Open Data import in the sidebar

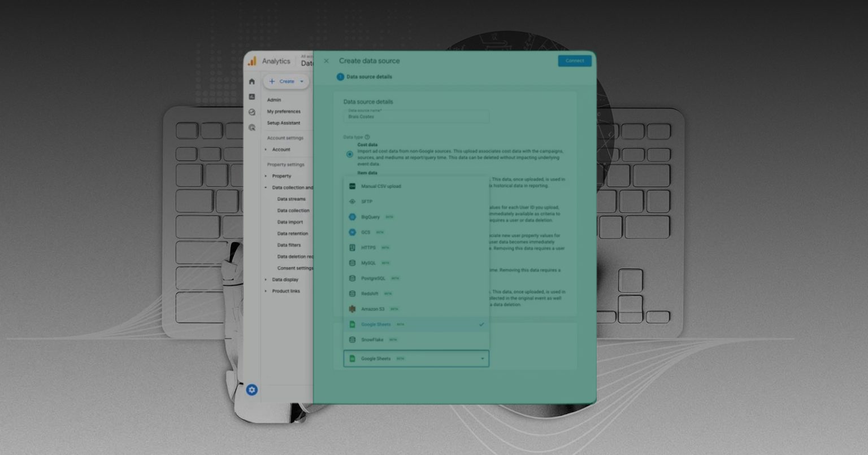tap(290, 222)
